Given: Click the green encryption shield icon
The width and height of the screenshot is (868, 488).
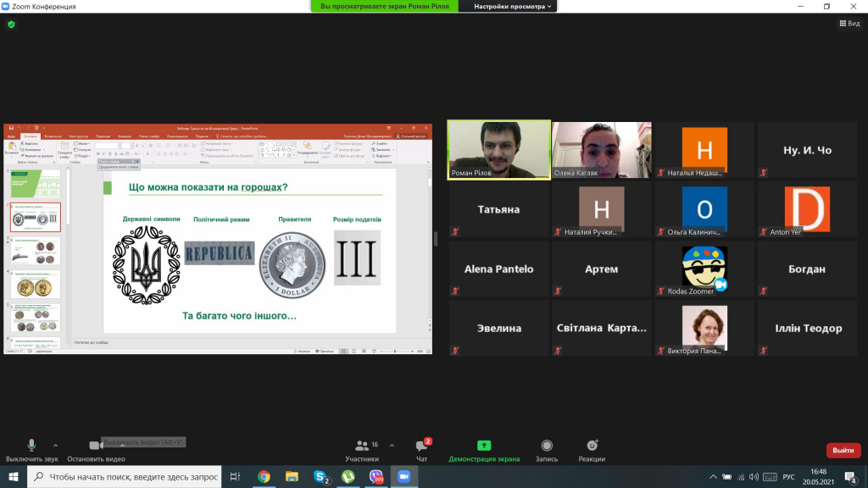Looking at the screenshot, I should click(11, 25).
